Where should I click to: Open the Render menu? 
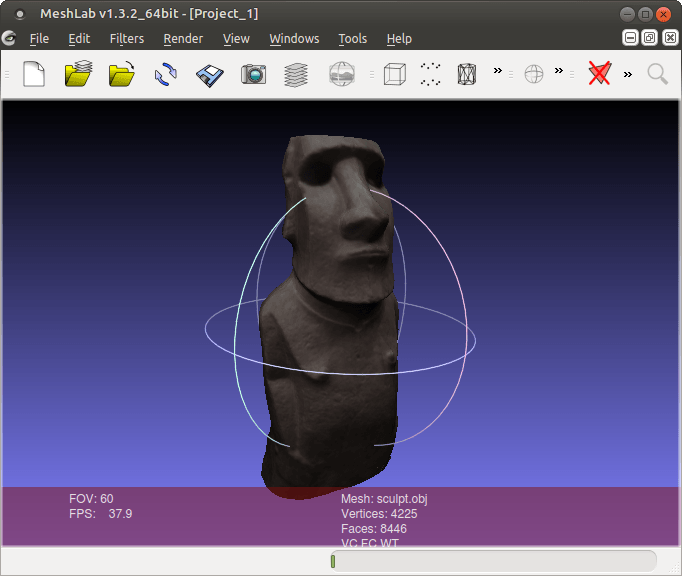tap(183, 38)
